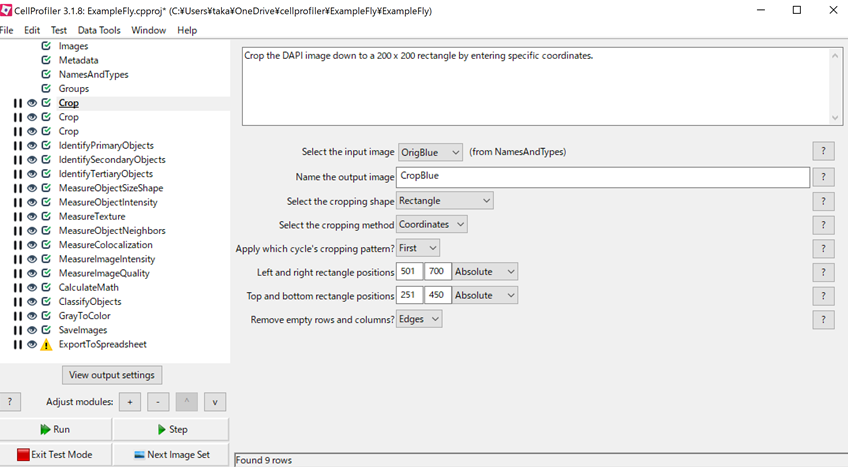The height and width of the screenshot is (467, 848).
Task: Open the Edges remove rows dropdown
Action: (419, 319)
